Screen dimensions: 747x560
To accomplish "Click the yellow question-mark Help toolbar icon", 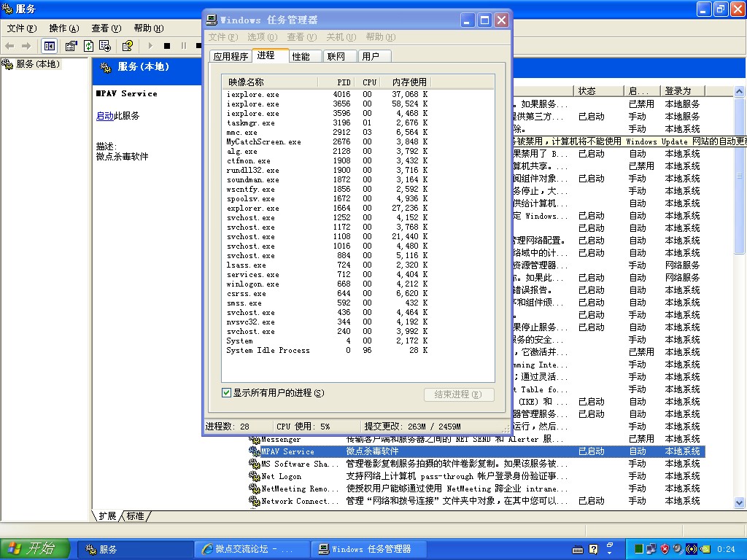I will pyautogui.click(x=127, y=46).
